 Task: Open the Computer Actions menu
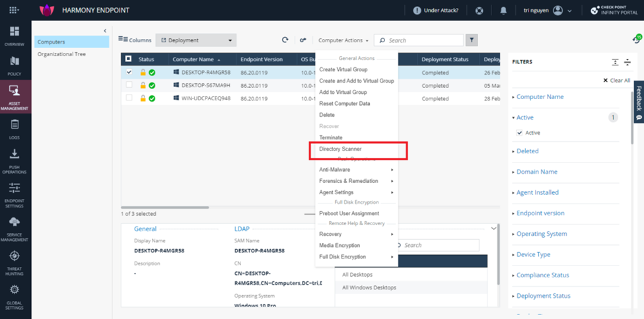343,40
